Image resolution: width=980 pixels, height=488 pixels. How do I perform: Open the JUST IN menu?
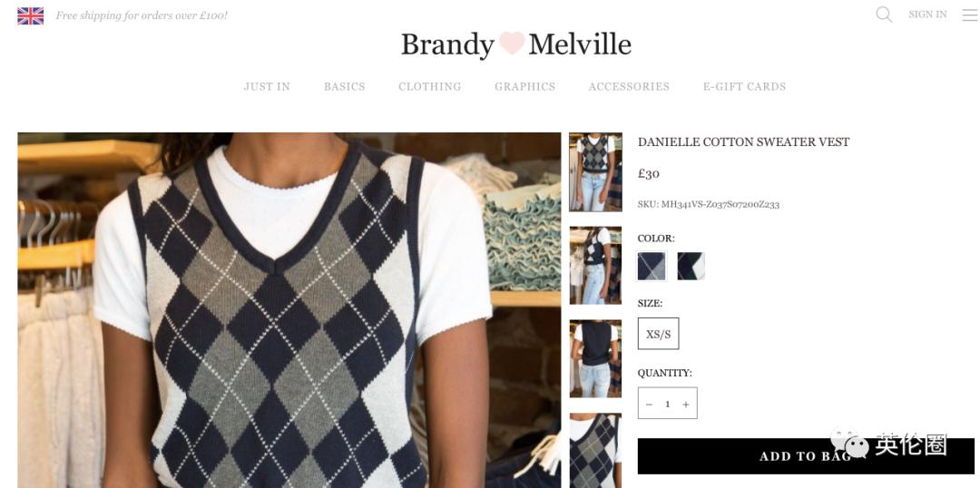click(x=267, y=87)
